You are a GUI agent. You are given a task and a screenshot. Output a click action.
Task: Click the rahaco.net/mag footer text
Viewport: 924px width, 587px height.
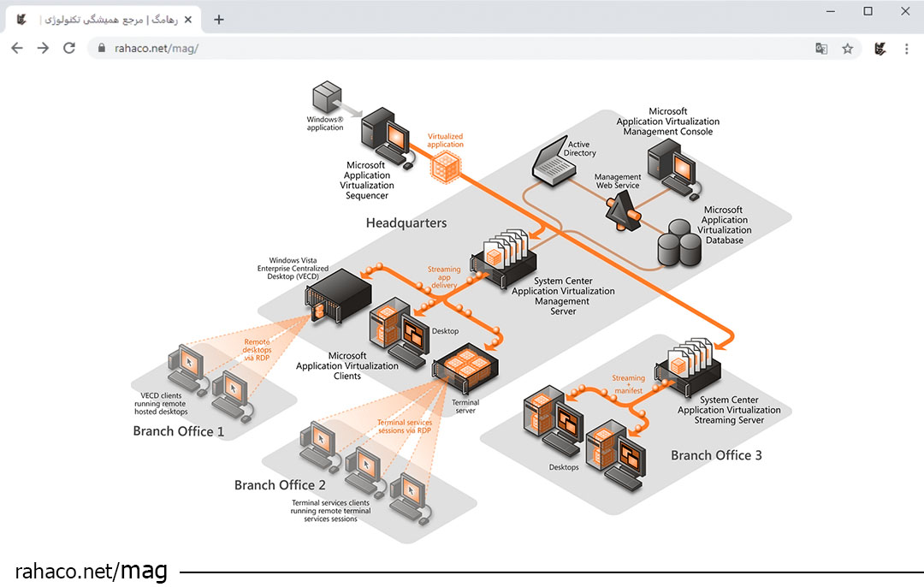tap(92, 570)
